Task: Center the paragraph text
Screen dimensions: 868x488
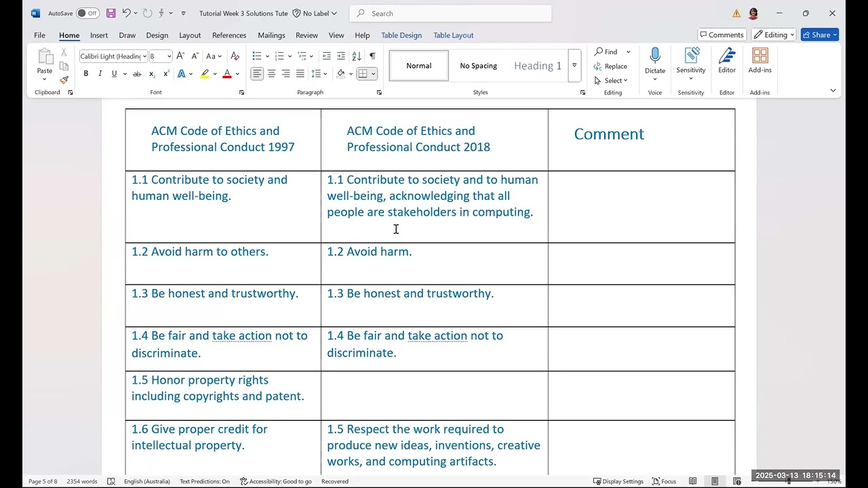Action: click(271, 74)
